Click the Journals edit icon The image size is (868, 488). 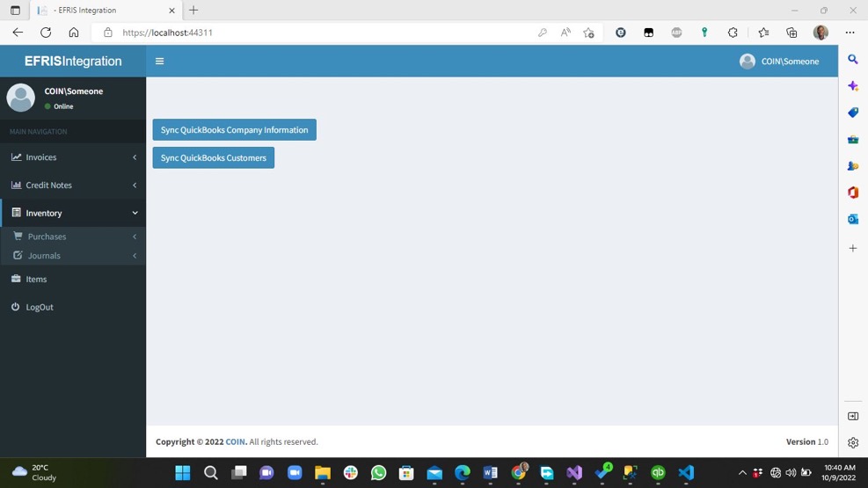(x=18, y=255)
